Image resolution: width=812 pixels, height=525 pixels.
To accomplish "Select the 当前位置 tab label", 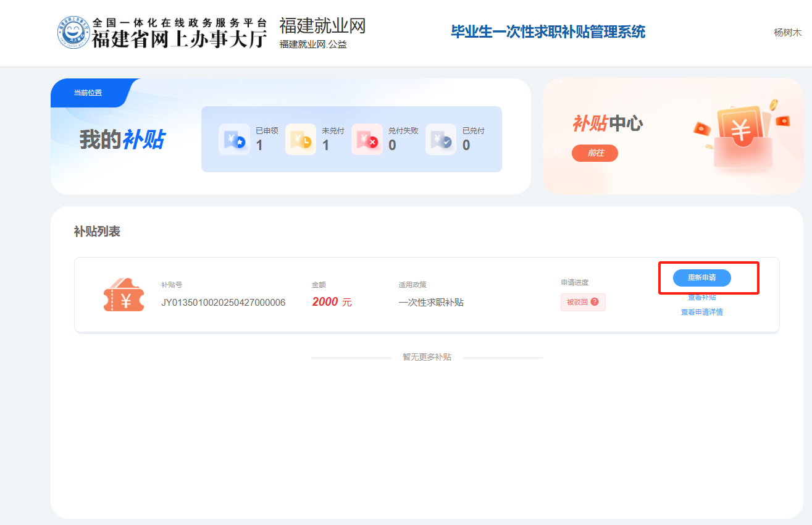I will (x=88, y=93).
